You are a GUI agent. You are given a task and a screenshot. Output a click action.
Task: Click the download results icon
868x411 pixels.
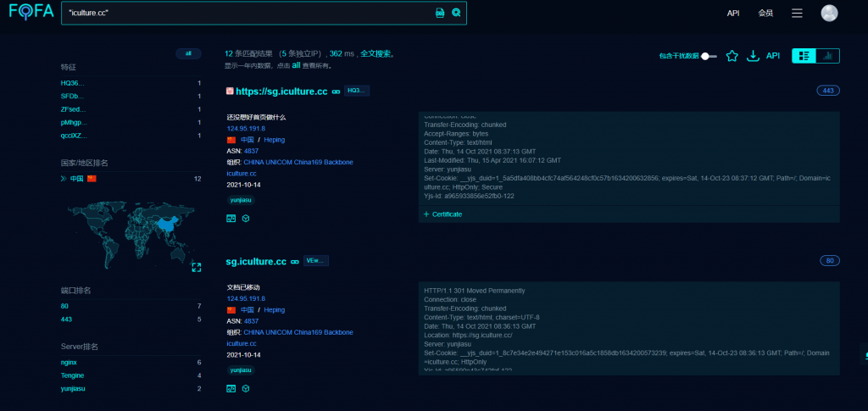[x=753, y=56]
